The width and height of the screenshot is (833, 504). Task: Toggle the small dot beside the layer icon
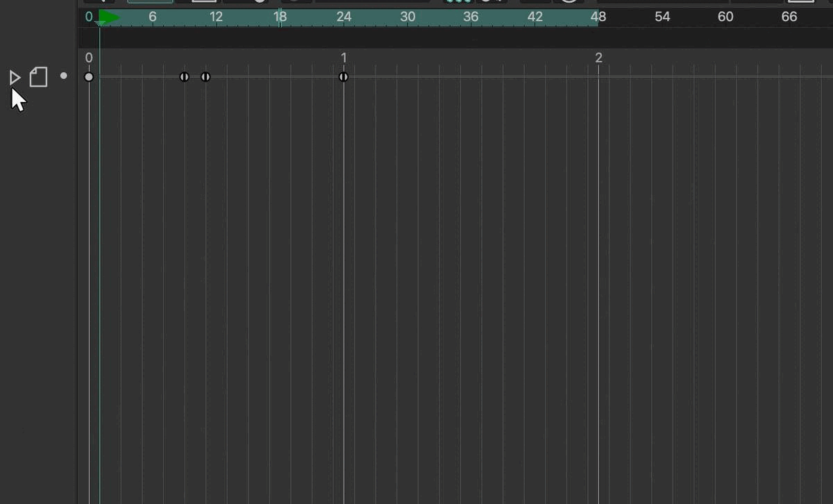point(64,76)
